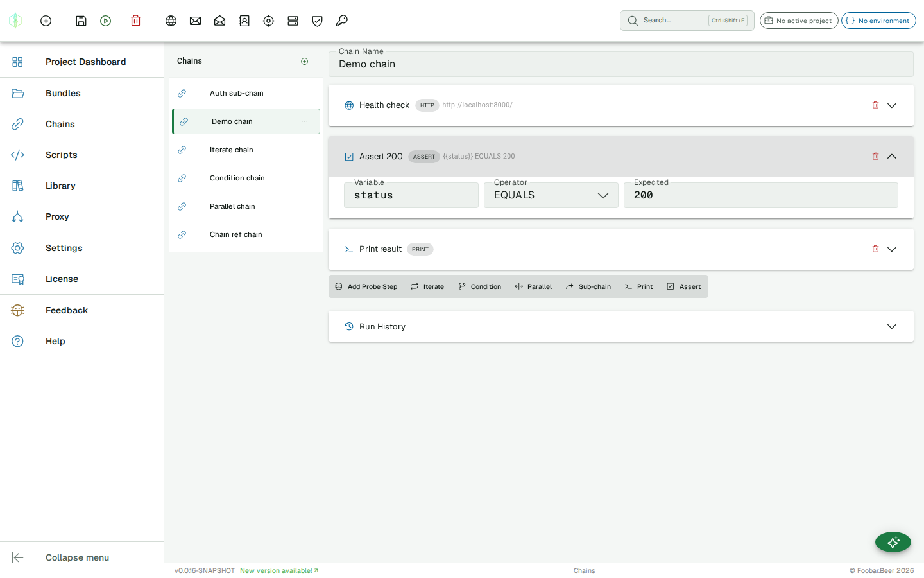Select Chain ref chain in list
924x578 pixels.
[x=246, y=234]
